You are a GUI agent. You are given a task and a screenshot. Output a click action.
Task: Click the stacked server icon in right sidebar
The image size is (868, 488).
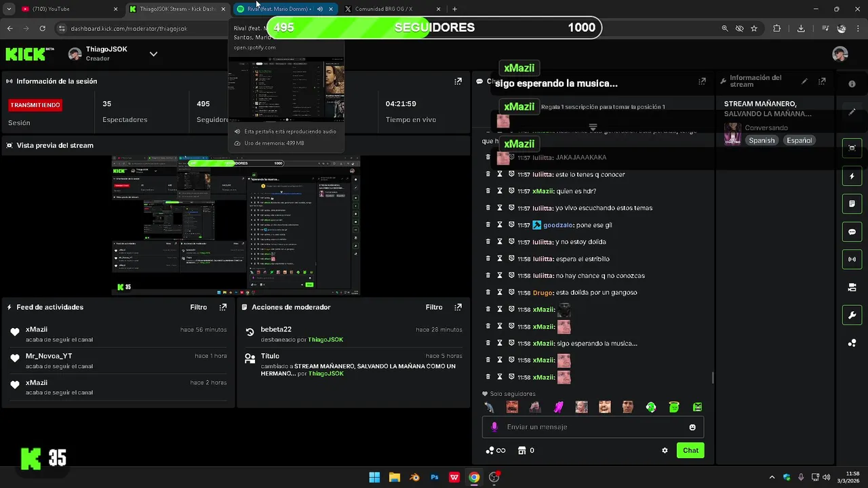(x=852, y=287)
